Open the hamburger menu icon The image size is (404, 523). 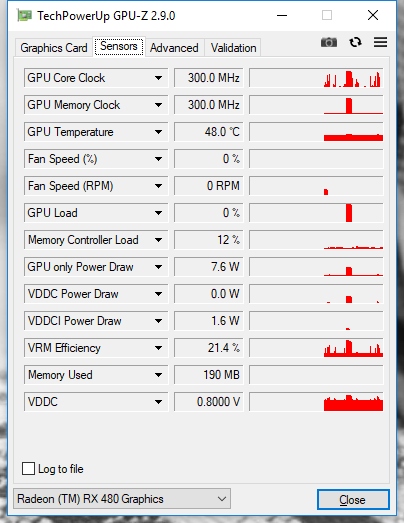(x=380, y=42)
